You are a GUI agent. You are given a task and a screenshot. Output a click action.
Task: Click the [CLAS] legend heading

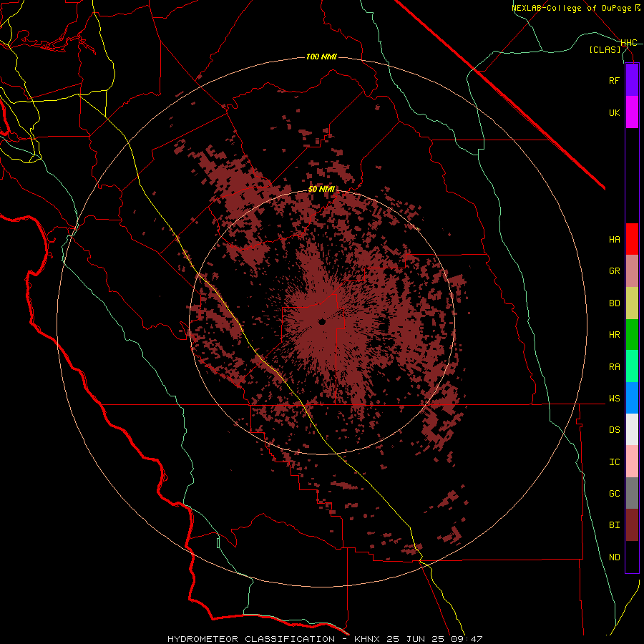point(605,49)
